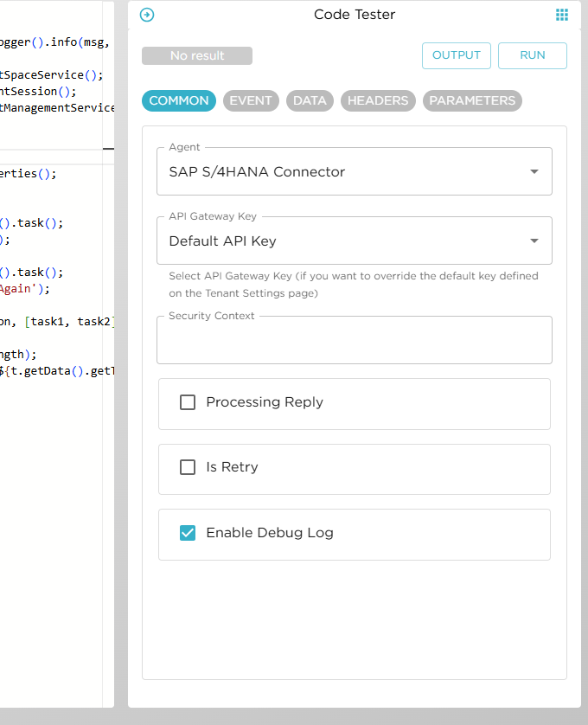Click the API Gateway Key helper text
Viewport: 588px width, 725px height.
click(x=354, y=285)
